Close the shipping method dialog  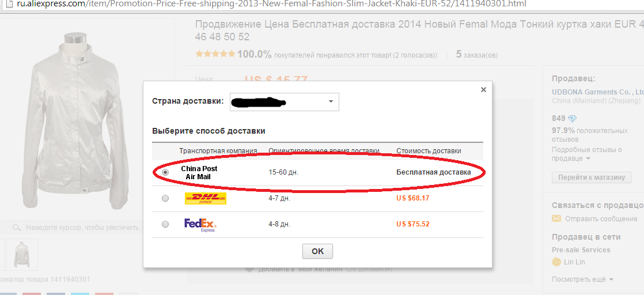(483, 89)
